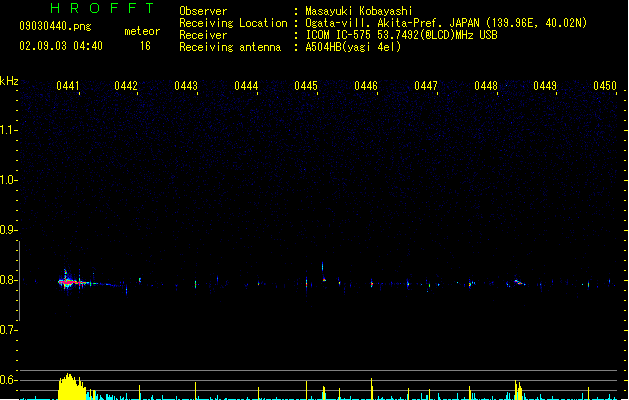Click the 0443 time marker
629x400 pixels.
pos(186,86)
